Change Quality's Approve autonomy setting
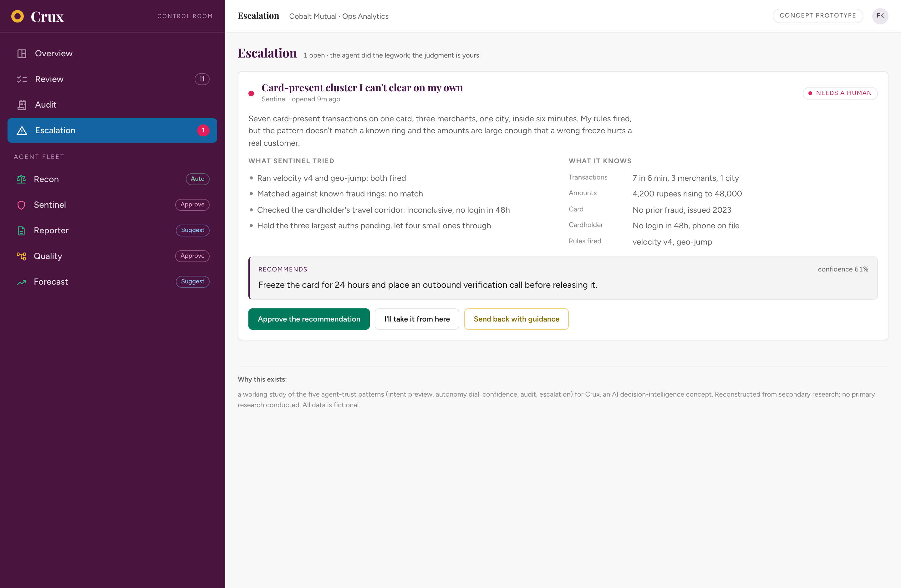The image size is (901, 588). 192,256
